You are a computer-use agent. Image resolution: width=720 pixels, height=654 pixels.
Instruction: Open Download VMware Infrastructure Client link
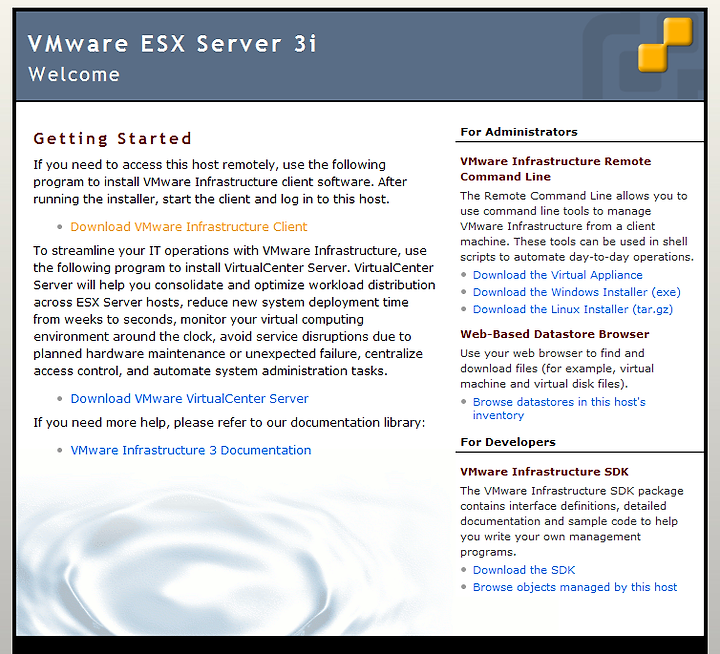(189, 227)
